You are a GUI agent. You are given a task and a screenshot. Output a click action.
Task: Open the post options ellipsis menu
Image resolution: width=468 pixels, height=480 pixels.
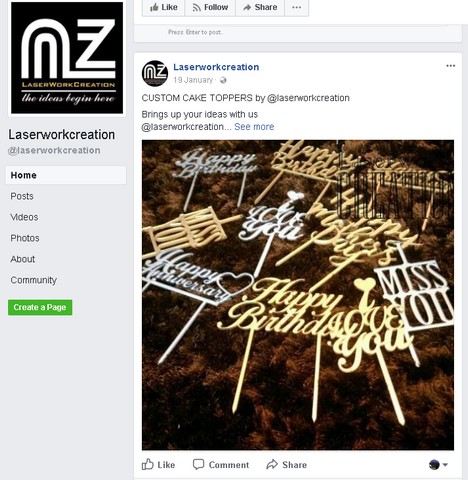450,66
